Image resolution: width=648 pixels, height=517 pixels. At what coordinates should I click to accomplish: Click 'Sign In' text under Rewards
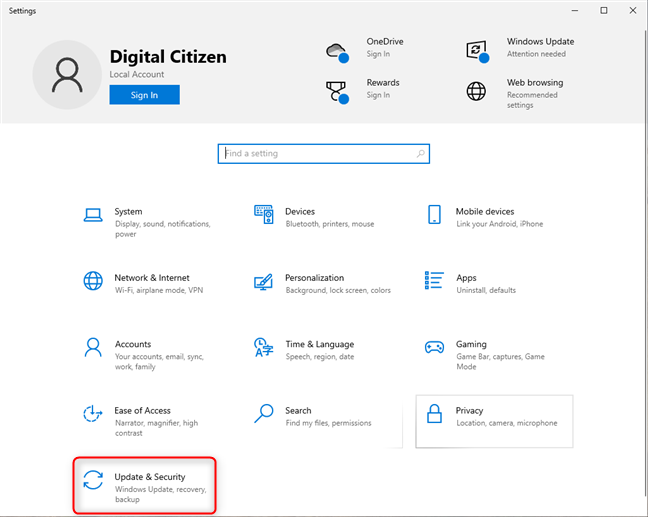click(x=378, y=95)
